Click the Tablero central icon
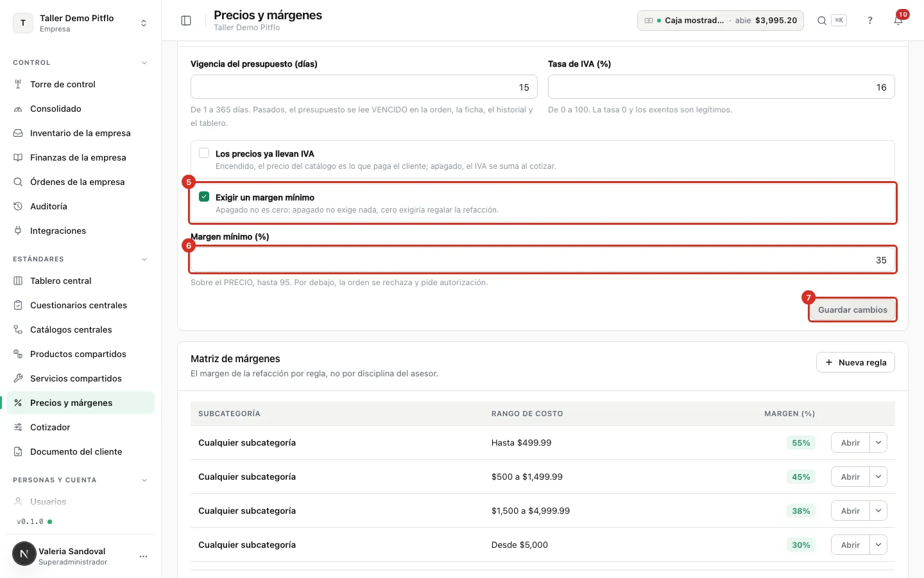The height and width of the screenshot is (578, 924). coord(18,281)
